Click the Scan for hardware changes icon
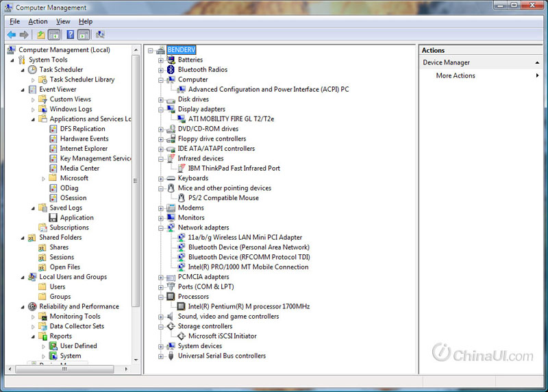 click(100, 35)
